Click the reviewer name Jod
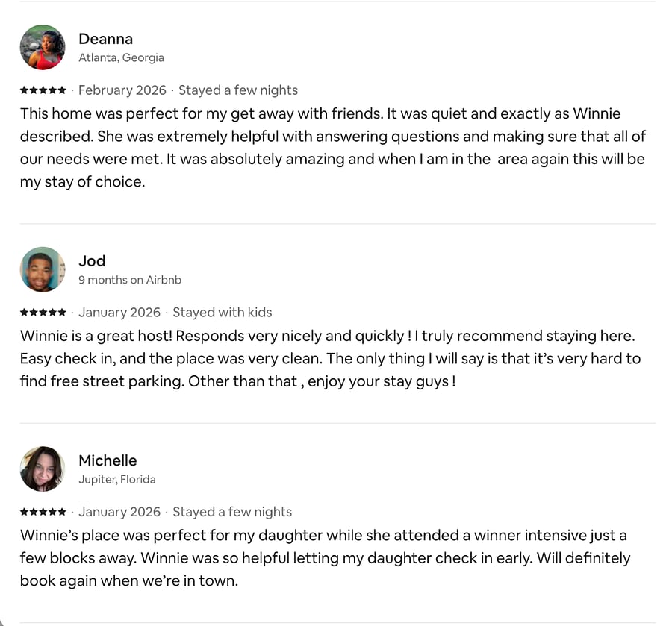The width and height of the screenshot is (672, 626). tap(92, 260)
